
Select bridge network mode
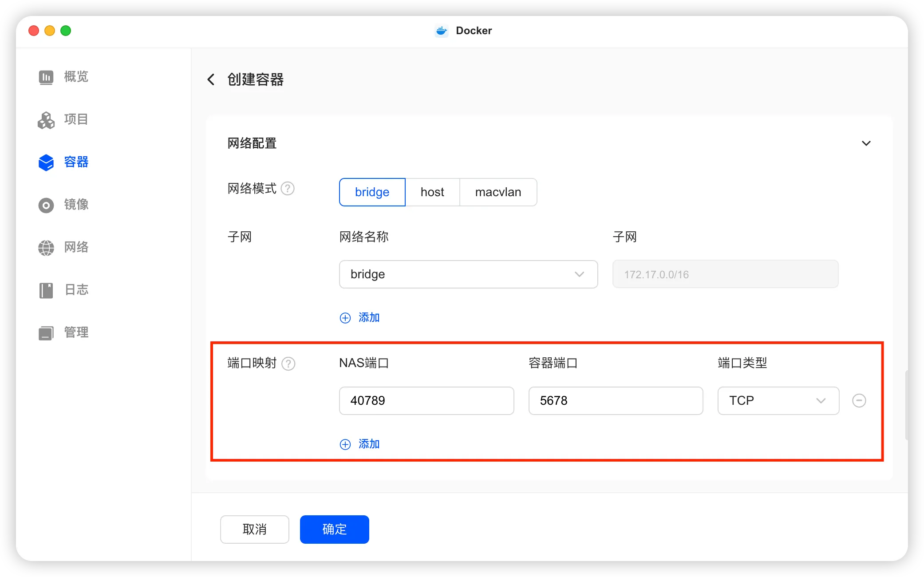pos(372,192)
